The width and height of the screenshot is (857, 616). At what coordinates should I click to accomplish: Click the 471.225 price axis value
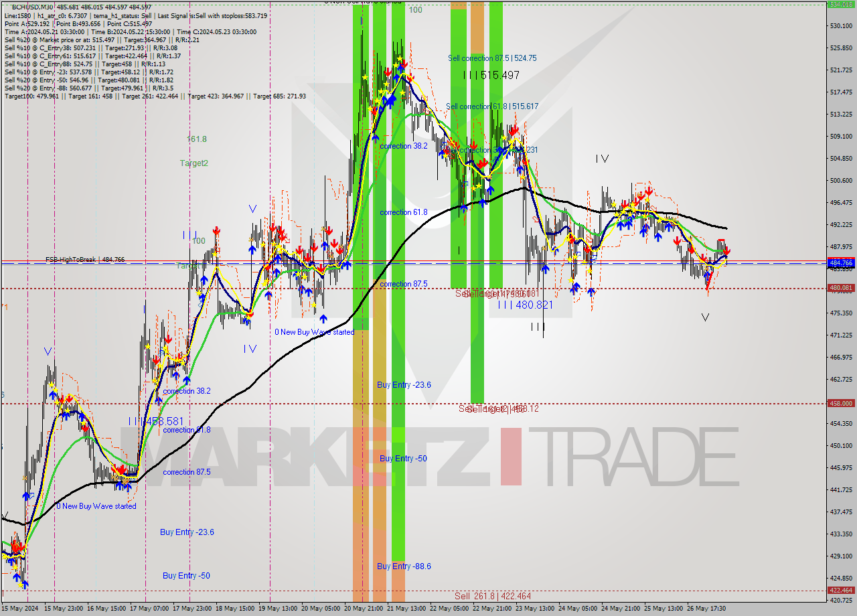point(841,335)
